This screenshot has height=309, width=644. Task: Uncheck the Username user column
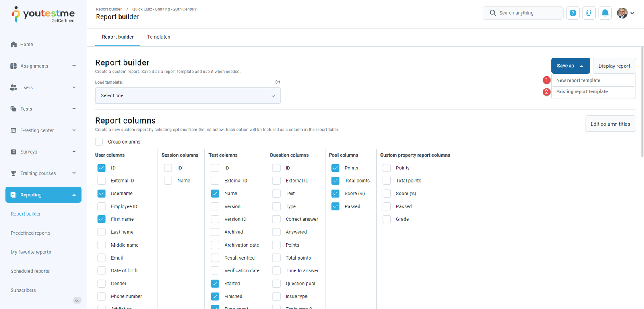pos(102,194)
